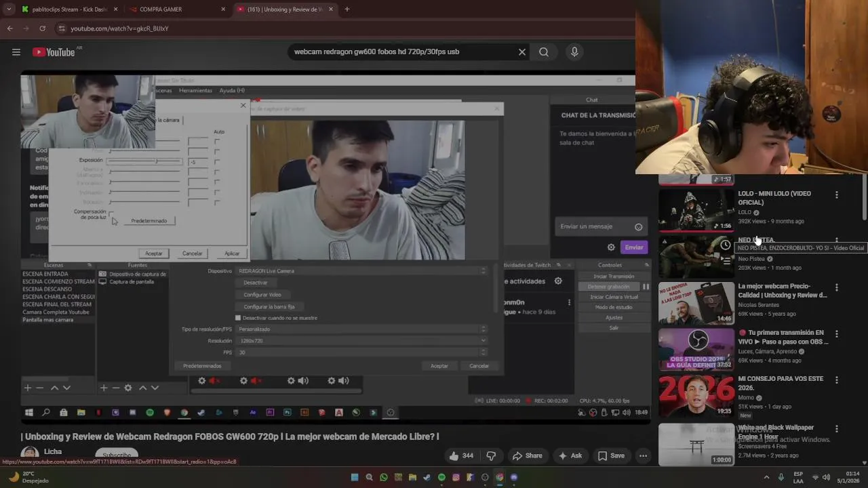View site information in address bar

pos(62,28)
